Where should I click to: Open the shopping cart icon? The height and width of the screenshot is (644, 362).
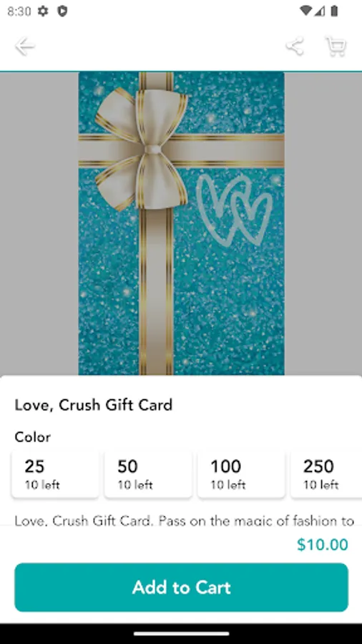click(x=336, y=46)
